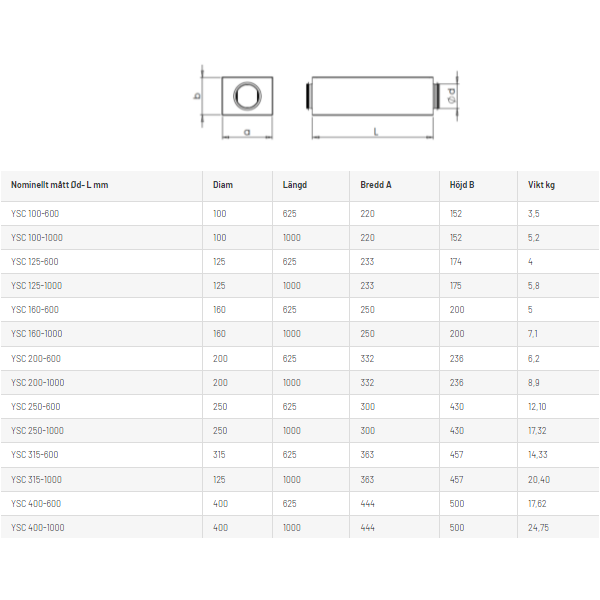Click the Ød dimension label on the drawing

click(453, 97)
